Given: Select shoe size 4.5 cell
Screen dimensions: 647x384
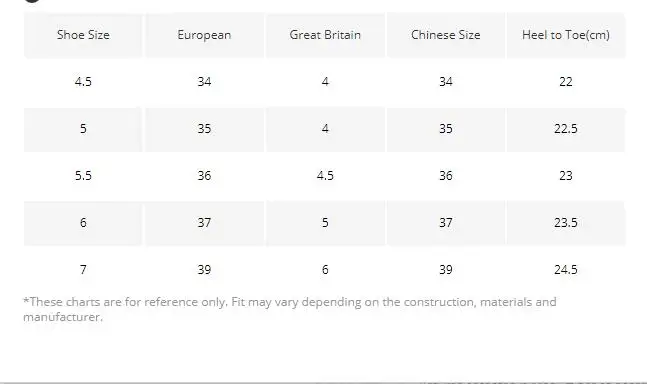Looking at the screenshot, I should [x=83, y=82].
